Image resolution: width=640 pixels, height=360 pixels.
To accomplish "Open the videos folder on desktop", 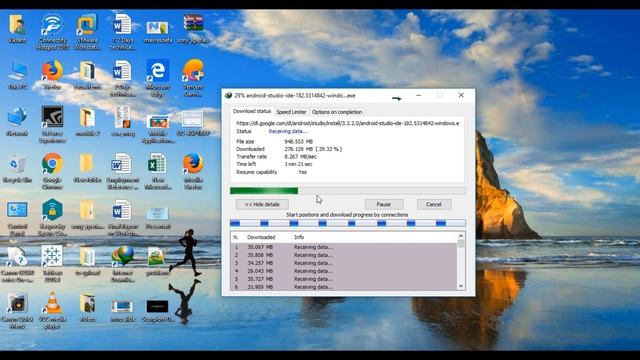I will click(x=87, y=308).
